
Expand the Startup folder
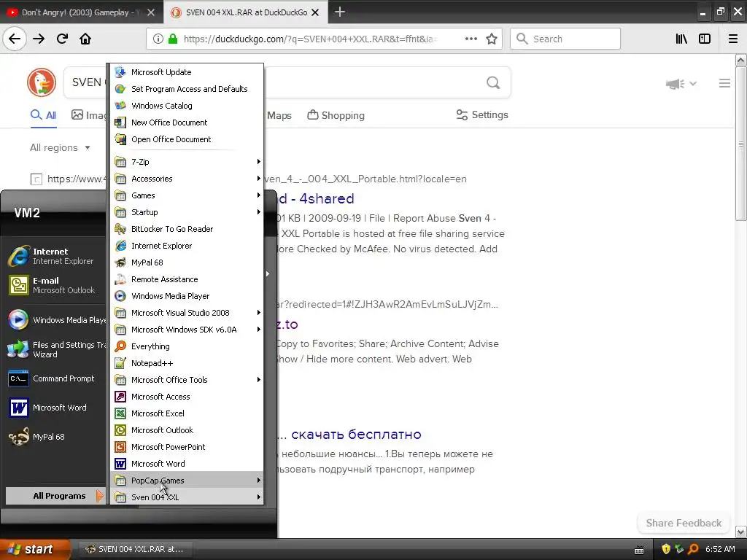(187, 212)
